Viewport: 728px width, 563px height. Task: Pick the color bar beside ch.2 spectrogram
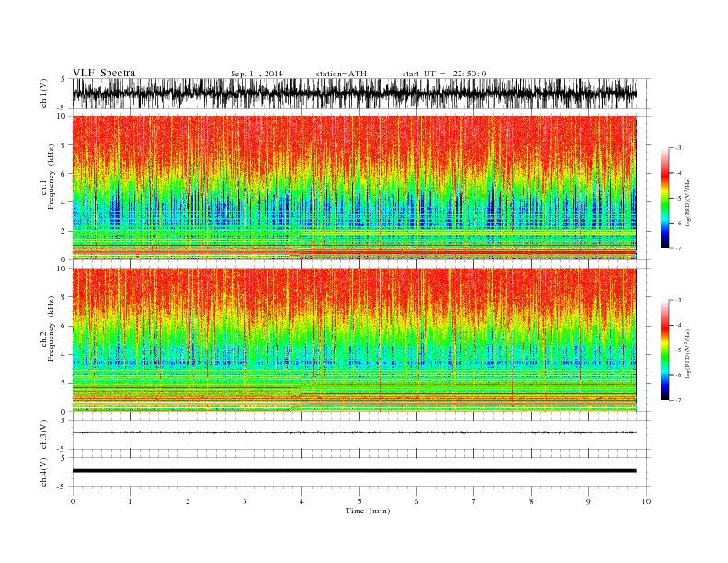tap(665, 350)
